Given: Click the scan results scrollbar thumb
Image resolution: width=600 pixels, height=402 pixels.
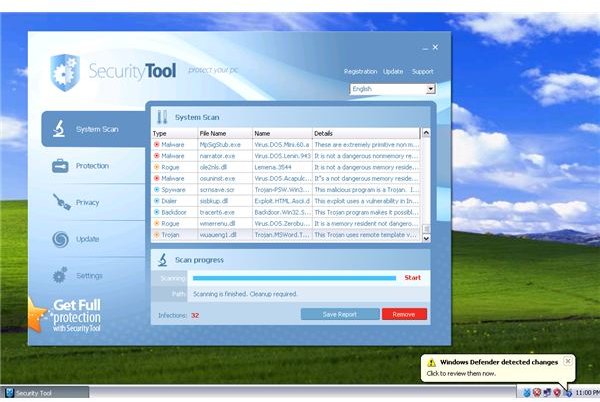Looking at the screenshot, I should (x=426, y=229).
